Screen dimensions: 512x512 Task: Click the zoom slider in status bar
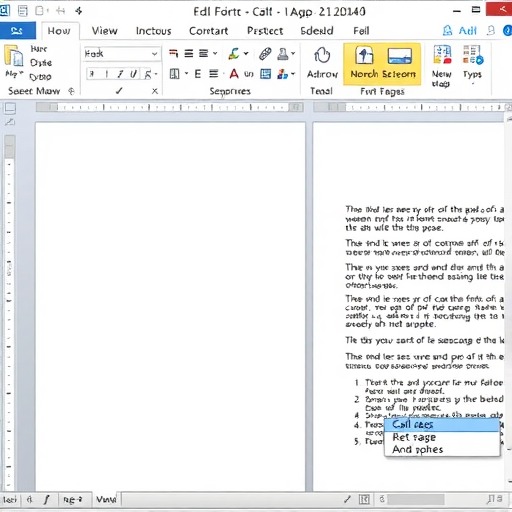tap(415, 499)
